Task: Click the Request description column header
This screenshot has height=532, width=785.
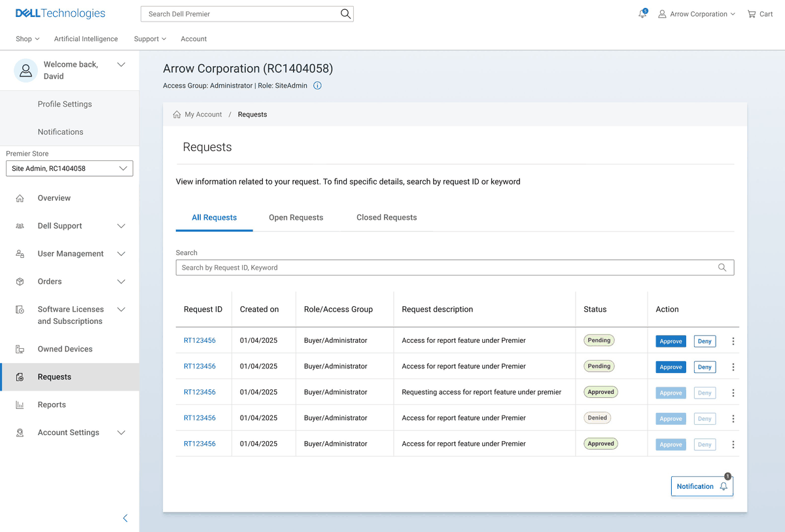Action: tap(437, 310)
